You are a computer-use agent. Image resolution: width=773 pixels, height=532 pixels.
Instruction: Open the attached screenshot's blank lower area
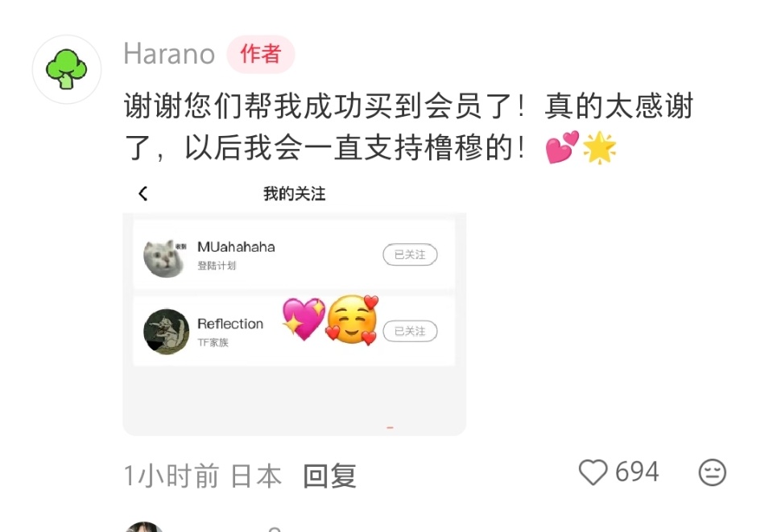point(295,399)
